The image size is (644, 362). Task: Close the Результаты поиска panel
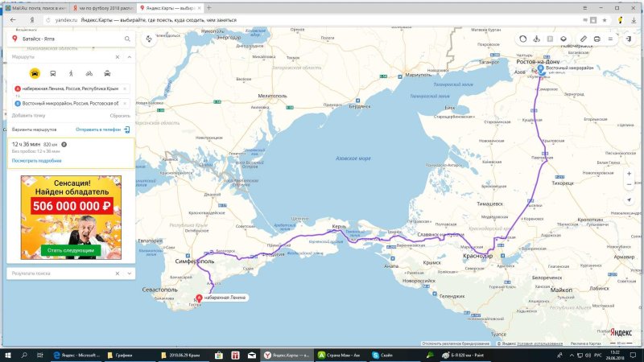(118, 274)
